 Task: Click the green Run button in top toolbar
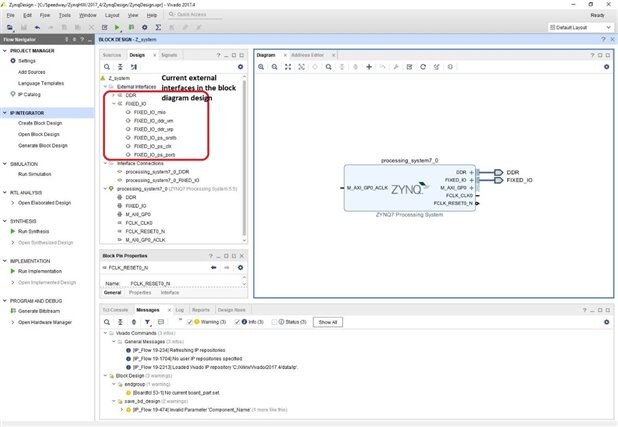pyautogui.click(x=117, y=27)
